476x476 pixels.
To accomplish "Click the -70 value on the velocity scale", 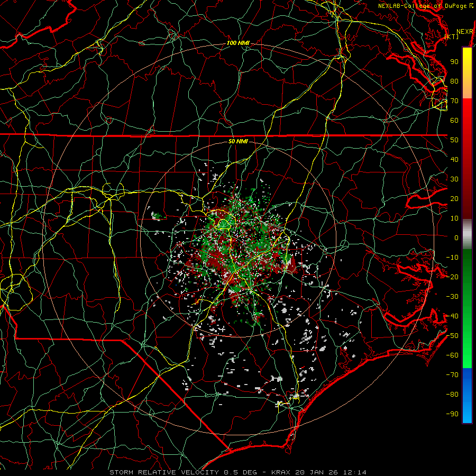I will [452, 375].
